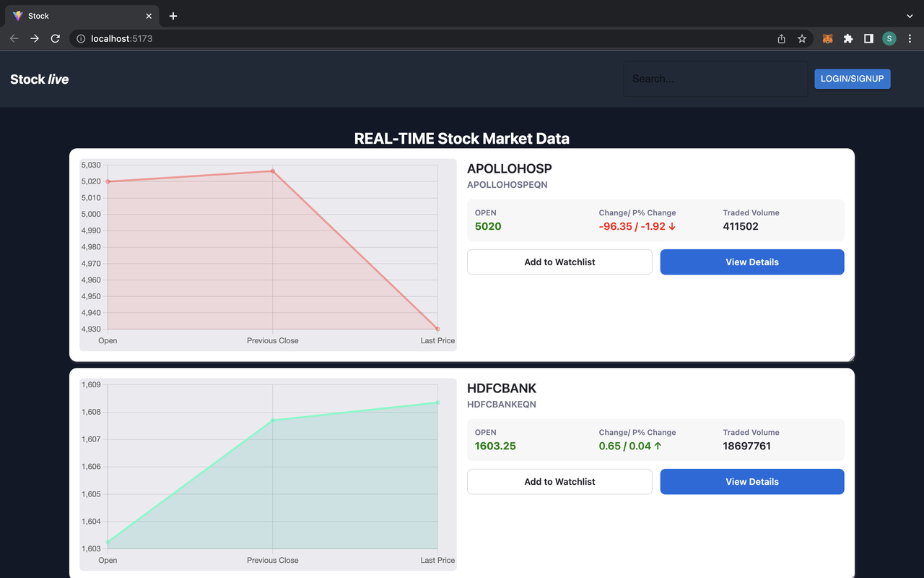Image resolution: width=924 pixels, height=578 pixels.
Task: Select the APOLLOHOSP stock title
Action: (x=510, y=168)
